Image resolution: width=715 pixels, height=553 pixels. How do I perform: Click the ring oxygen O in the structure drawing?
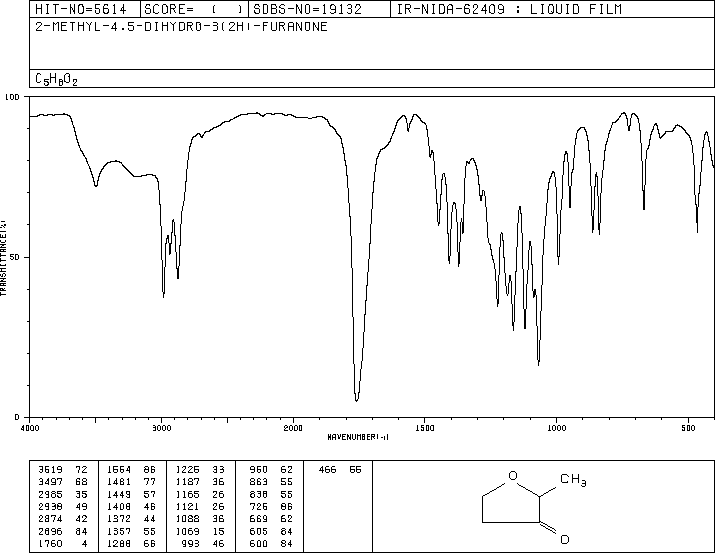(513, 476)
